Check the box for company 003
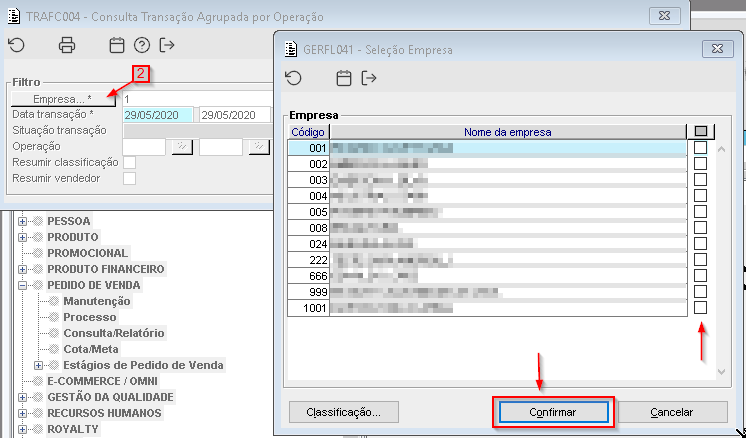746x438 pixels. [x=700, y=180]
